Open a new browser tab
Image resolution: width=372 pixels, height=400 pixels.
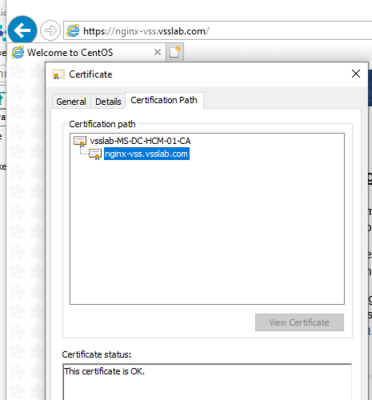coord(175,52)
